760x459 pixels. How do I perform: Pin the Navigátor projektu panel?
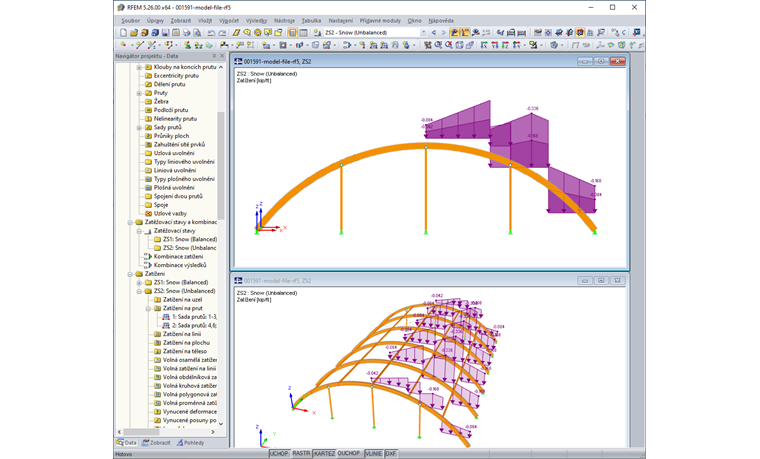pos(214,56)
